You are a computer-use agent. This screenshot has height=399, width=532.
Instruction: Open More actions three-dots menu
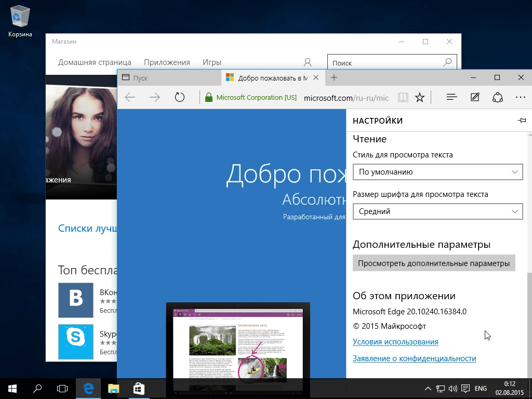(x=521, y=97)
